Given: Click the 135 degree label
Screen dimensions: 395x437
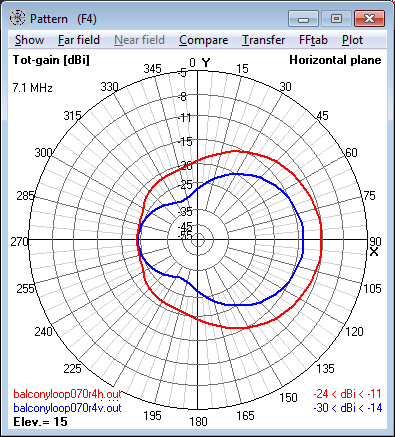Looking at the screenshot, I should pyautogui.click(x=325, y=368).
